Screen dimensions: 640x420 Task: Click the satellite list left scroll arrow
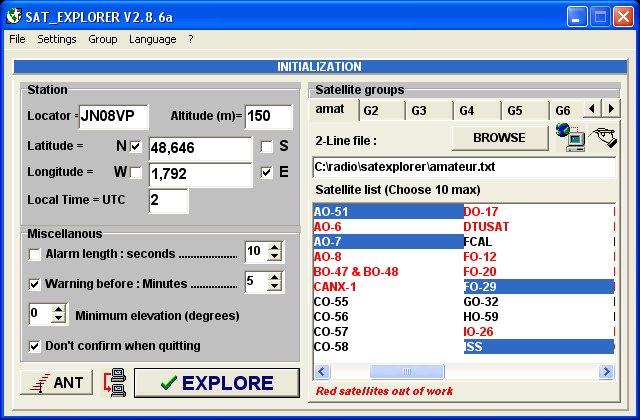point(322,371)
